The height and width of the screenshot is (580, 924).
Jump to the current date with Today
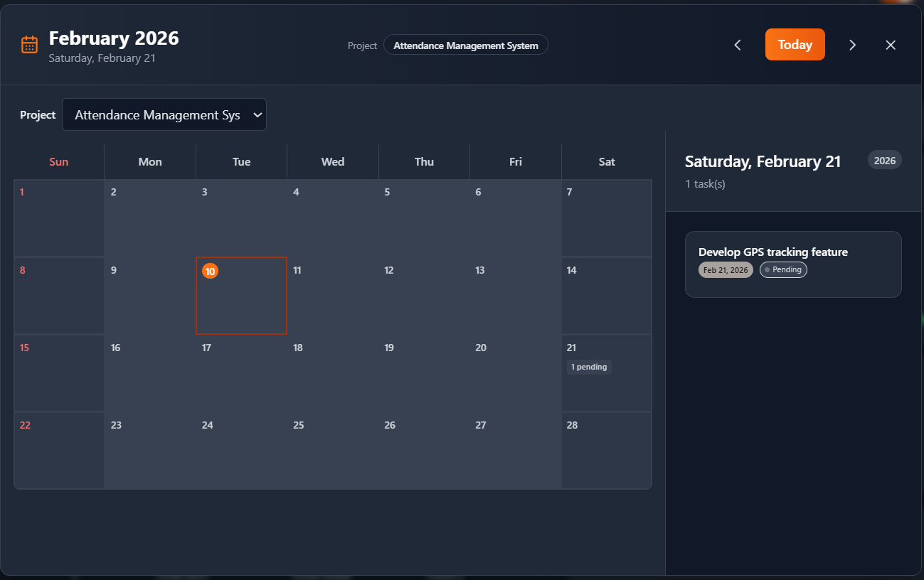795,44
